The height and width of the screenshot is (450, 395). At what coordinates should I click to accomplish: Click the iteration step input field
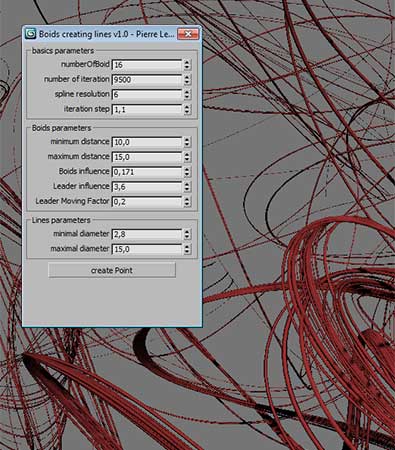pos(147,109)
